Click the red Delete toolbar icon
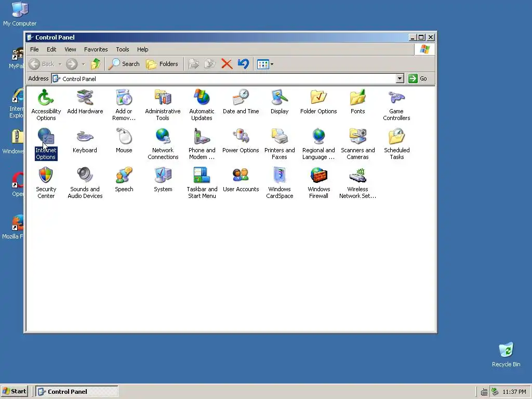This screenshot has width=532, height=399. coord(227,64)
